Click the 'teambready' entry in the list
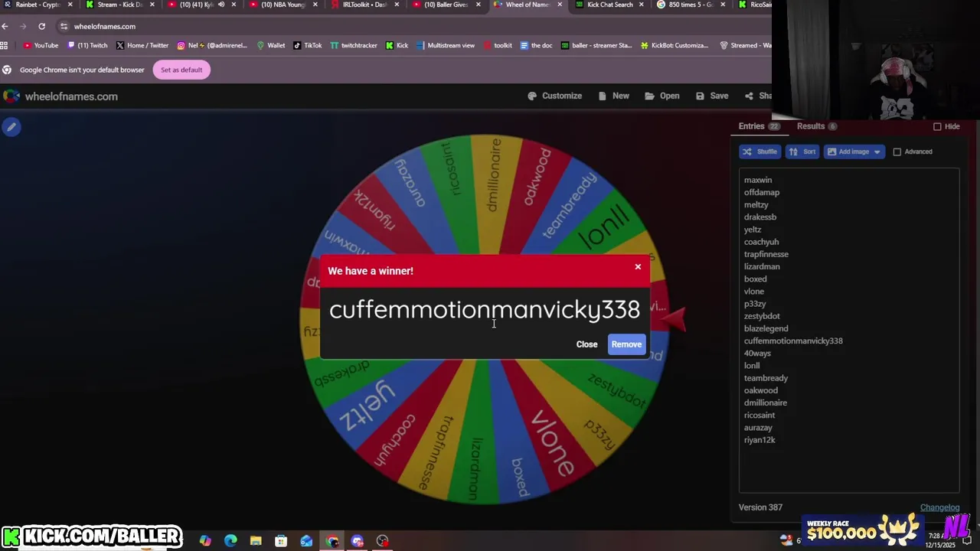 coord(766,378)
